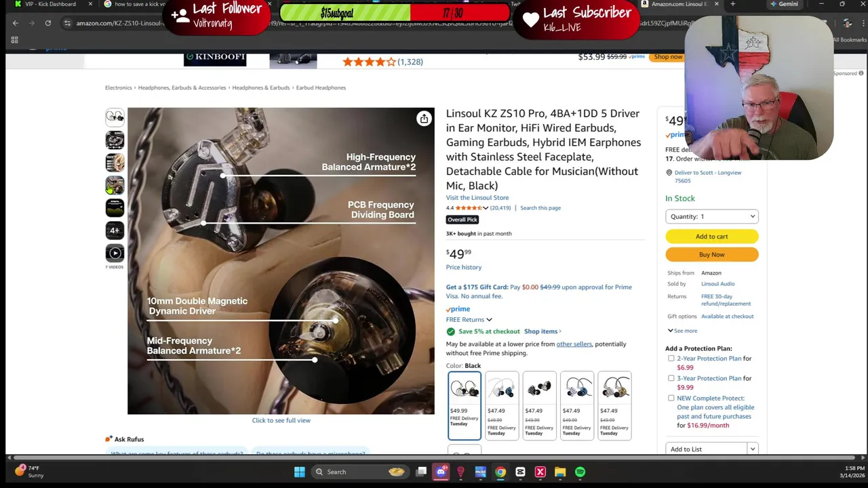Select the Black color option at $49.99
Image resolution: width=868 pixels, height=488 pixels.
pos(465,405)
